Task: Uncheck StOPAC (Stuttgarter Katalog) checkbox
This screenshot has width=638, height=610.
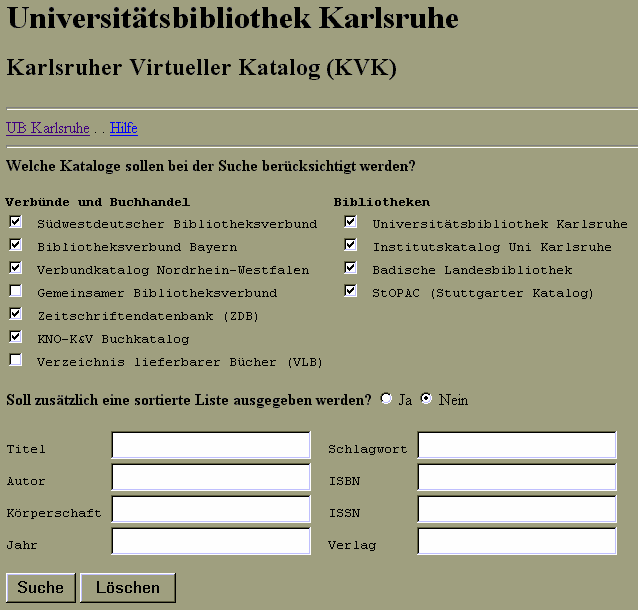Action: (350, 291)
